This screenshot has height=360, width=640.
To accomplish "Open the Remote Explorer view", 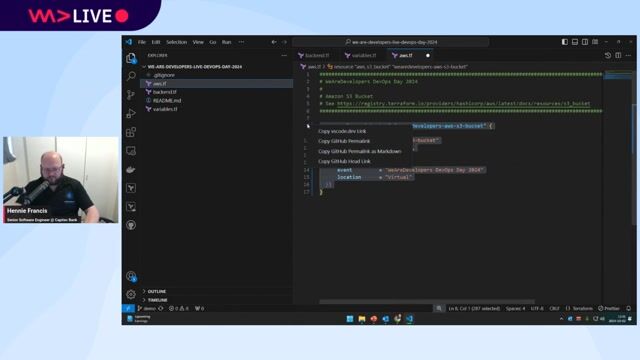I will 131,151.
